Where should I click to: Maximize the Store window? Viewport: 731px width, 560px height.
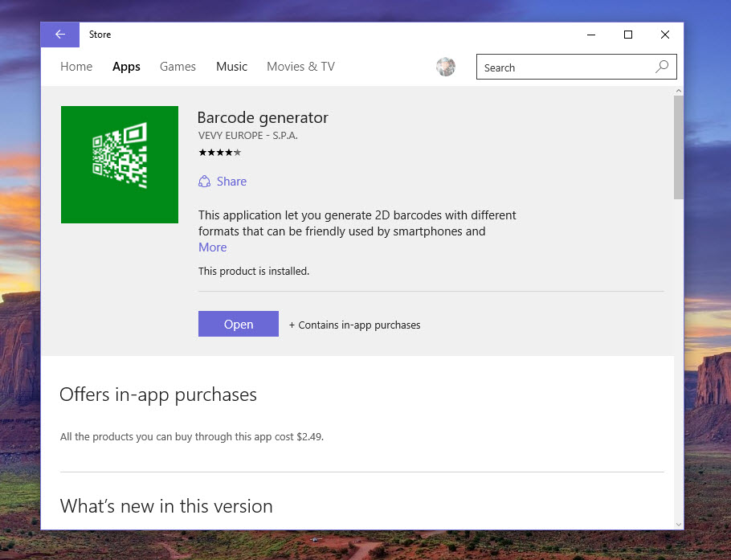coord(628,35)
